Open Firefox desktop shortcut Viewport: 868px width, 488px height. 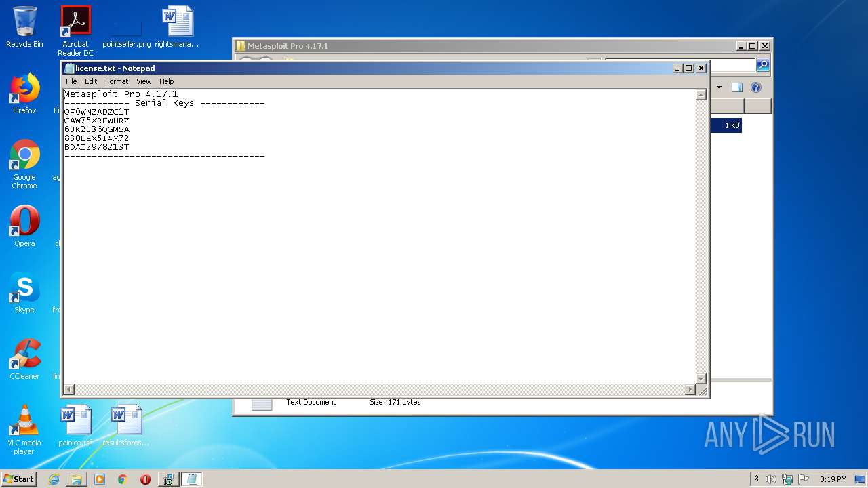24,94
